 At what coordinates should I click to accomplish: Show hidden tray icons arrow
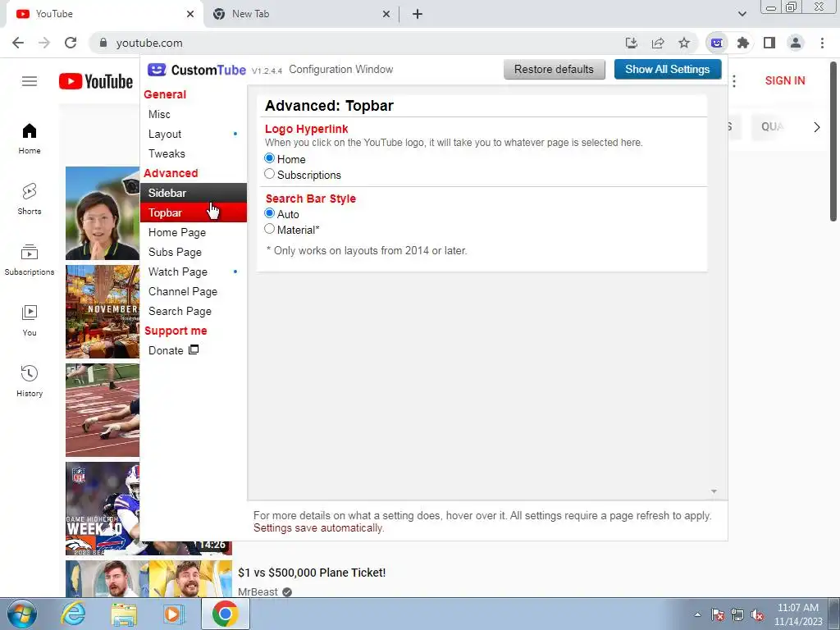point(697,614)
